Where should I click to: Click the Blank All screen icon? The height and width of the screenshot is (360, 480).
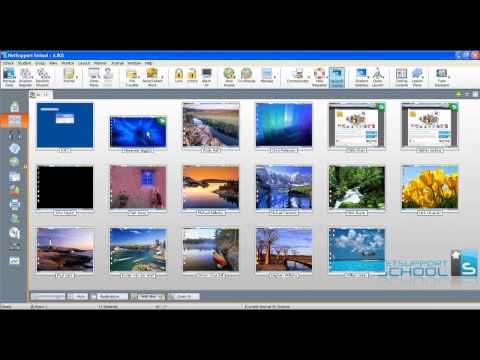[207, 77]
